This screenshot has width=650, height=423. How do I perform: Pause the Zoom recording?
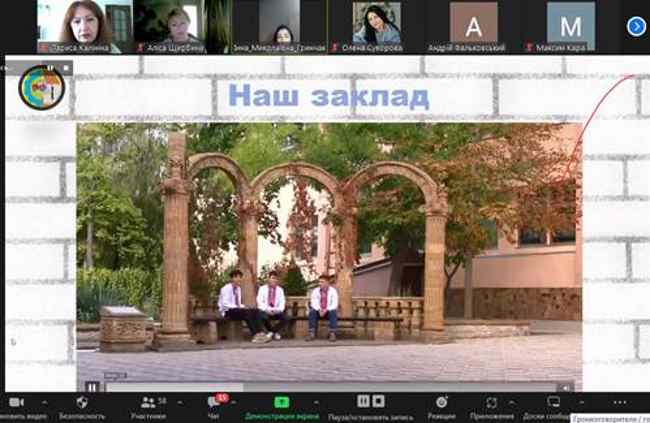pos(363,401)
